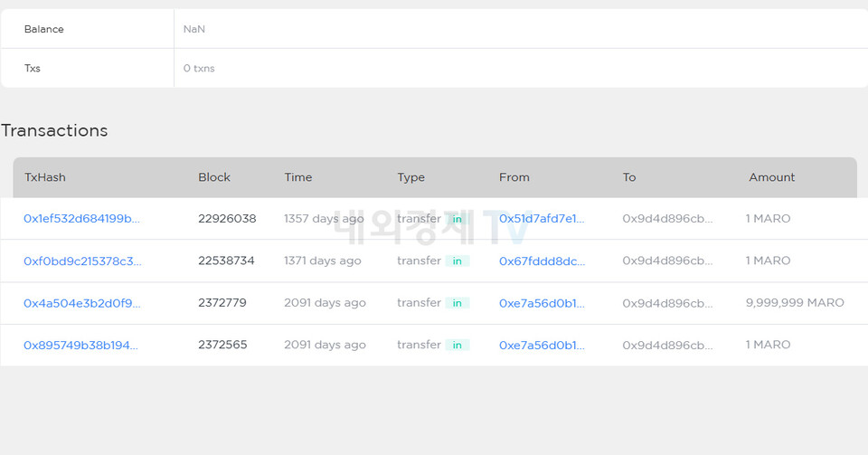Click the 0 txns value
868x455 pixels.
pyautogui.click(x=199, y=68)
